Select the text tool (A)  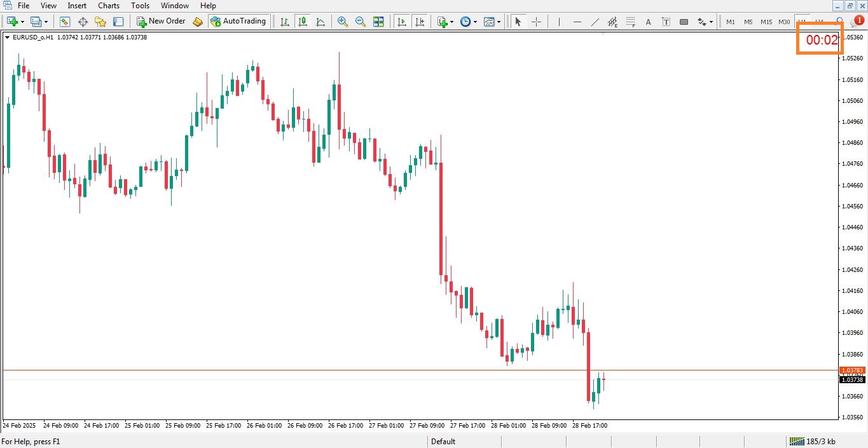(x=648, y=22)
